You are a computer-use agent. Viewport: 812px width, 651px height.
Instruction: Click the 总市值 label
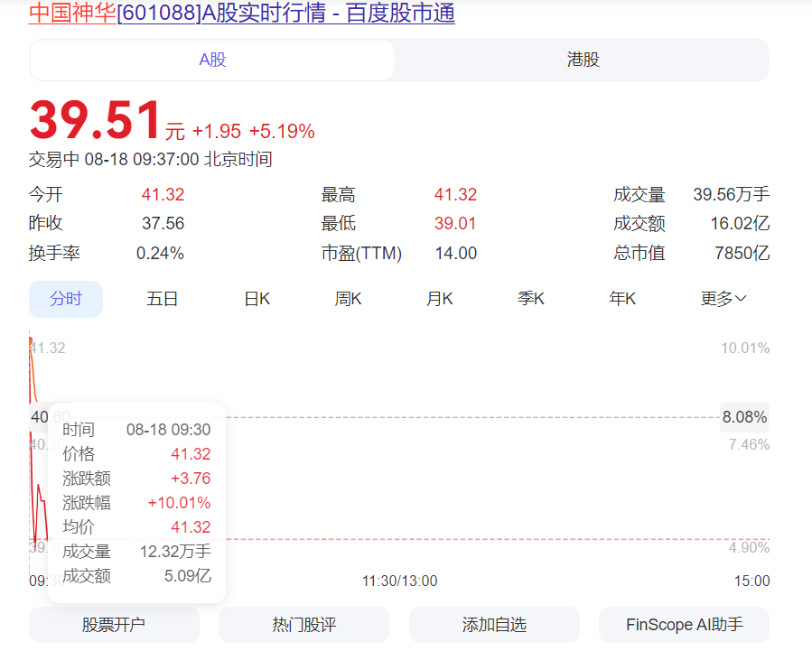tap(639, 254)
